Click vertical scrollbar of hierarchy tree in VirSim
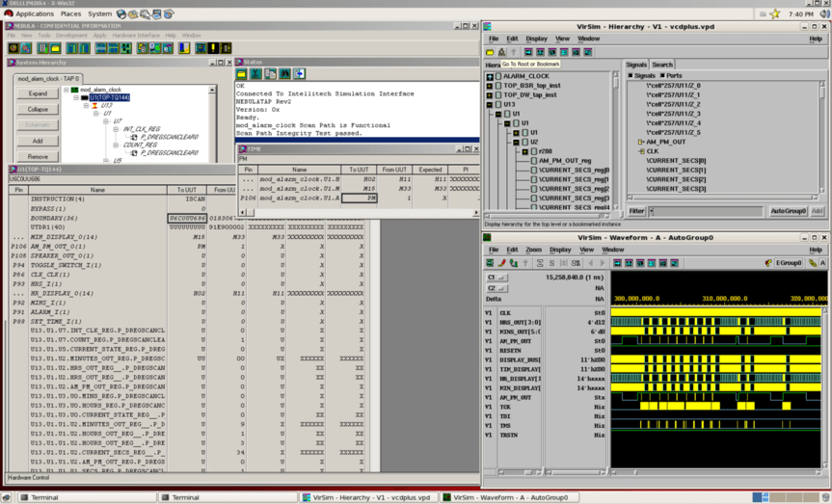Screen dimensions: 832x504 [x=615, y=141]
